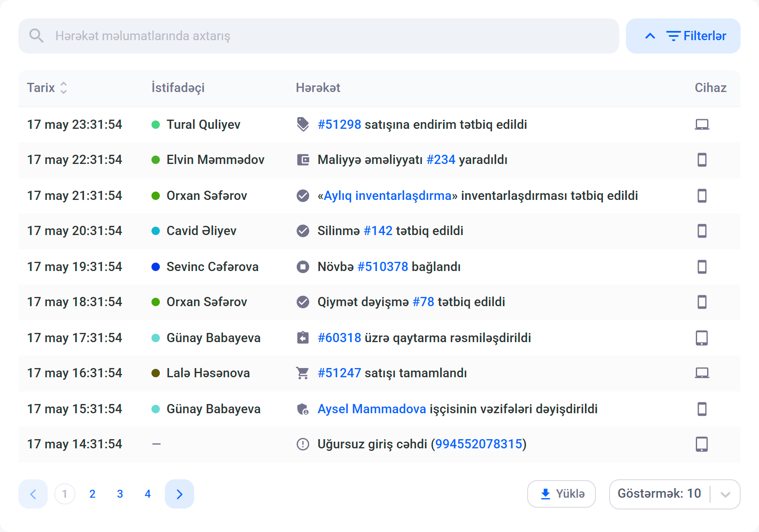Click the stop icon for shift #510378

303,267
